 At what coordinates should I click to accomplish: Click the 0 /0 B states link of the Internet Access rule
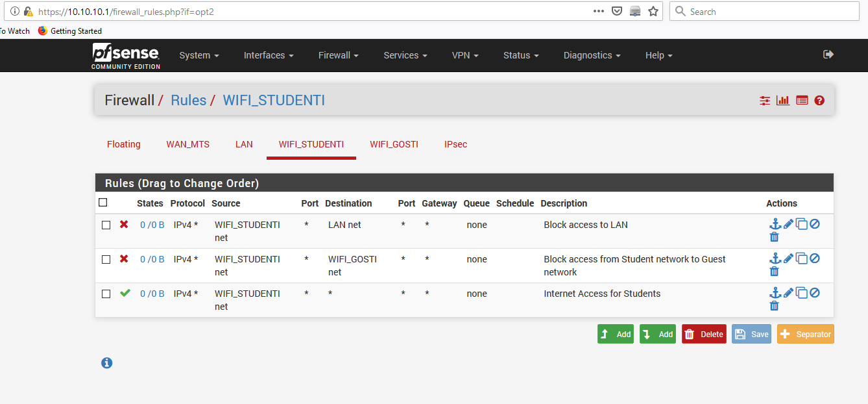pyautogui.click(x=152, y=294)
